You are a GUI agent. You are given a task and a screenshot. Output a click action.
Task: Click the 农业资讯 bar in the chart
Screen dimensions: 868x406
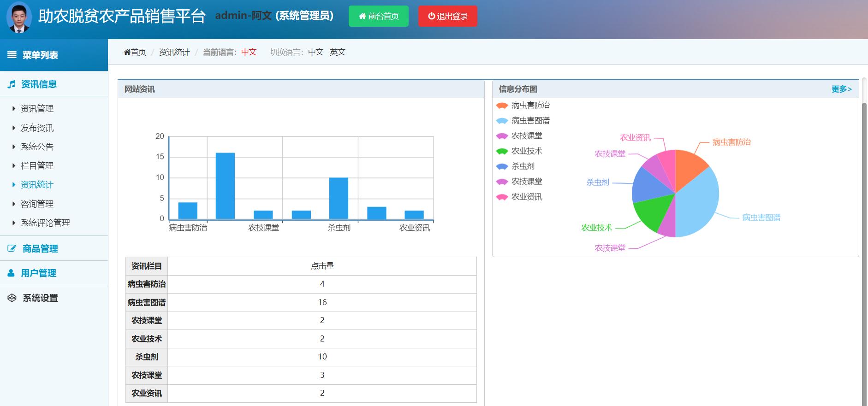(414, 215)
